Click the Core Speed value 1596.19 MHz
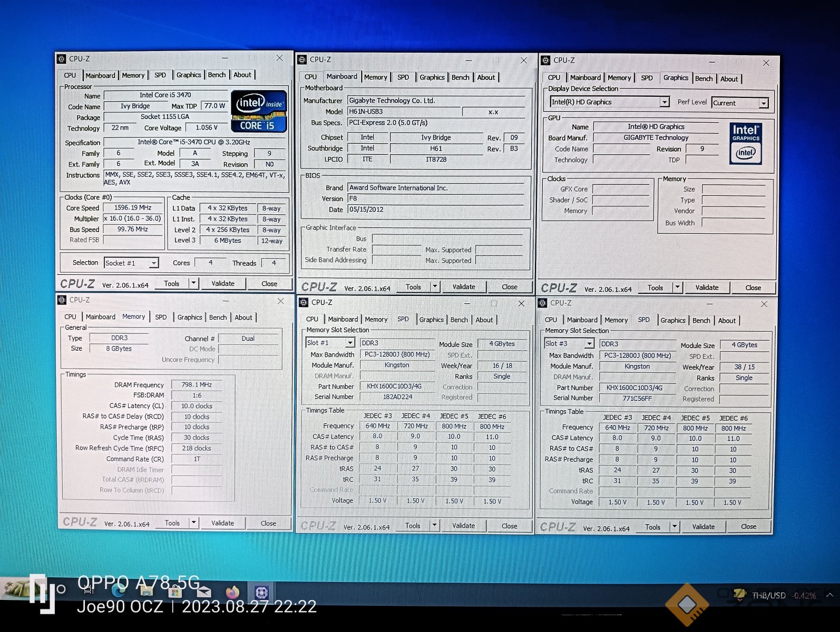Viewport: 840px width, 632px height. [133, 208]
